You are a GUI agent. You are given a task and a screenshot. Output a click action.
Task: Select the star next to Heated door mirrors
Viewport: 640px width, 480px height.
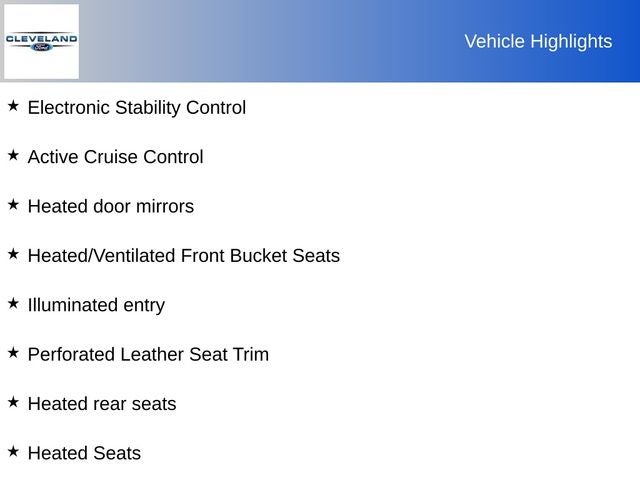coord(13,204)
